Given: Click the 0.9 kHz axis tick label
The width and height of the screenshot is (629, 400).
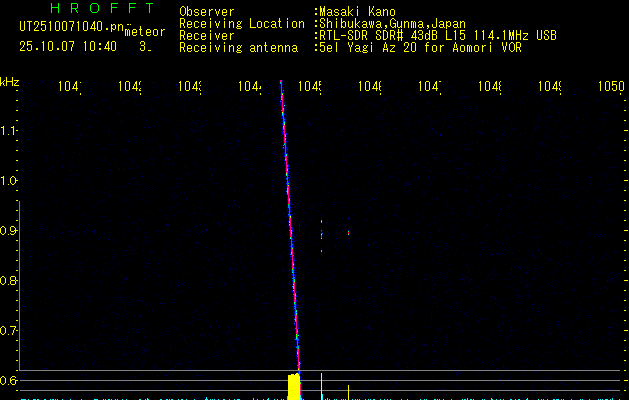Looking at the screenshot, I should pos(9,231).
